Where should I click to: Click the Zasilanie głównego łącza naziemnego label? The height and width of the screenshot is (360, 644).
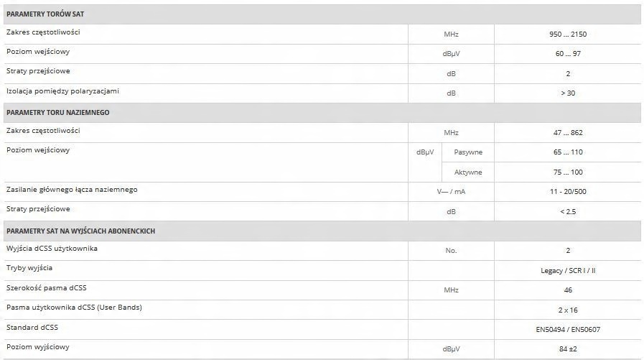tap(72, 190)
